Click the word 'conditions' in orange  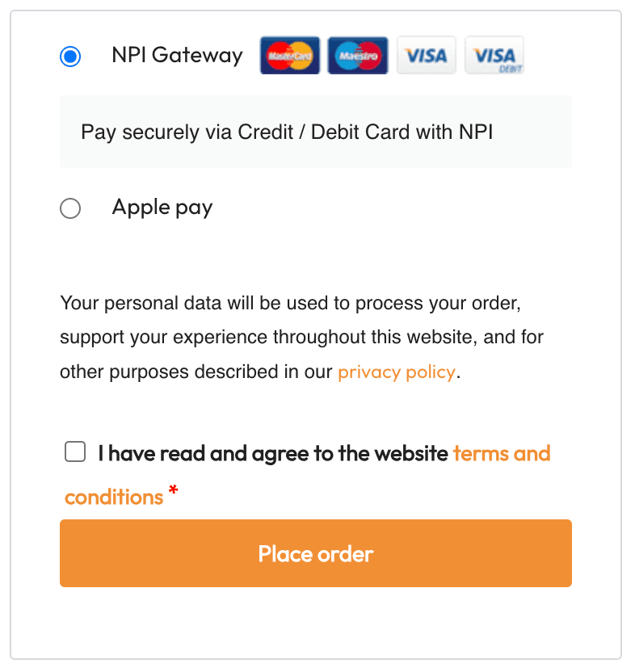(x=114, y=497)
